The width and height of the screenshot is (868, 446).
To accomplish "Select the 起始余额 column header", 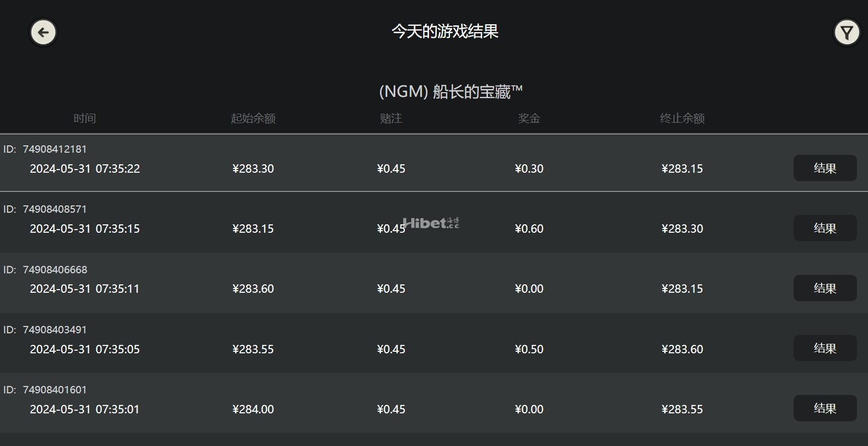I will [x=253, y=118].
